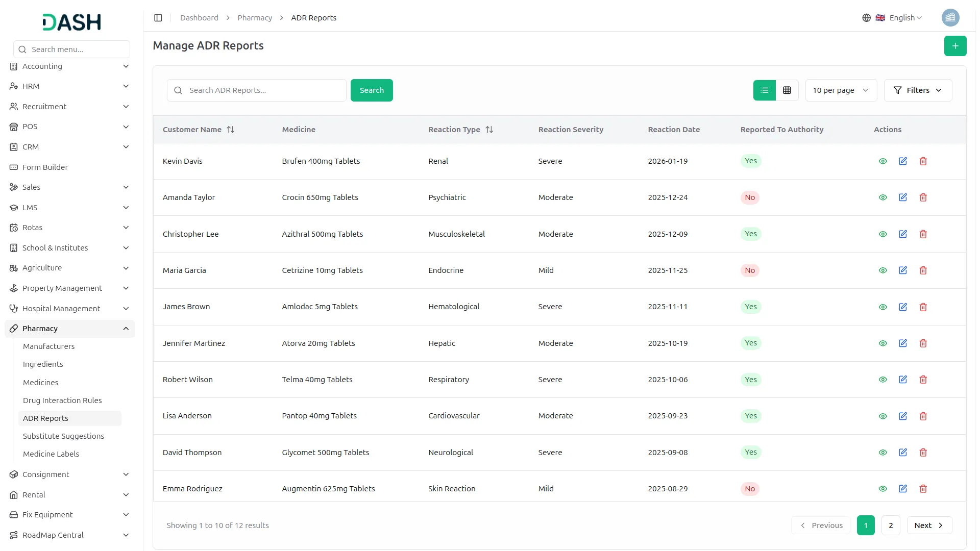Open Substitute Suggestions in sidebar
The height and width of the screenshot is (551, 980).
pyautogui.click(x=63, y=436)
